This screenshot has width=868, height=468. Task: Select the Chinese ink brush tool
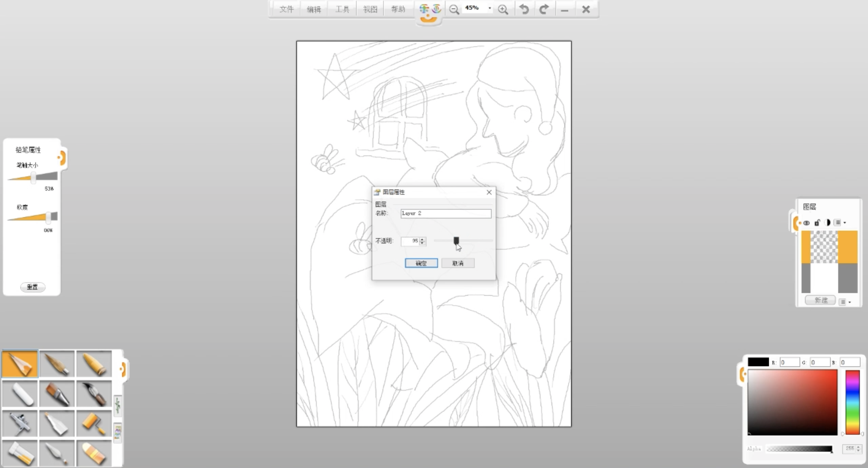coord(94,394)
